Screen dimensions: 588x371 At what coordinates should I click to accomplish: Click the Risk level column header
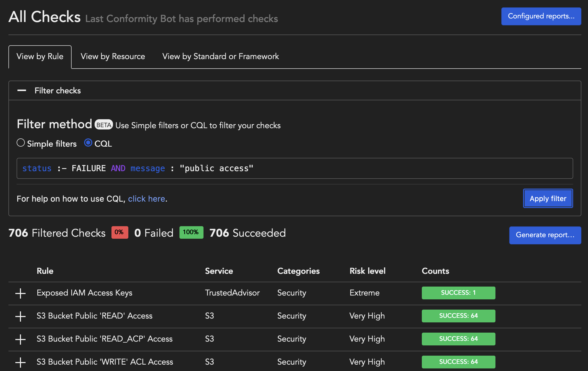coord(367,271)
